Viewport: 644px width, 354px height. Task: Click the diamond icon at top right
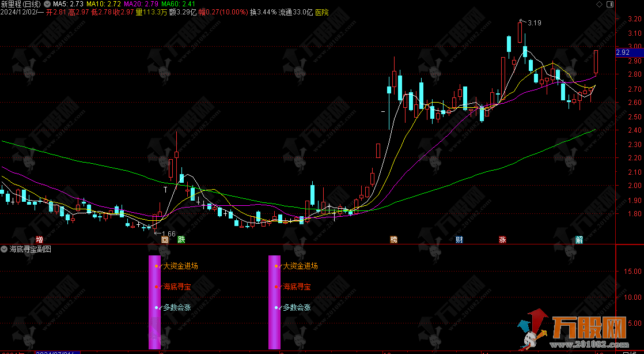[599, 4]
